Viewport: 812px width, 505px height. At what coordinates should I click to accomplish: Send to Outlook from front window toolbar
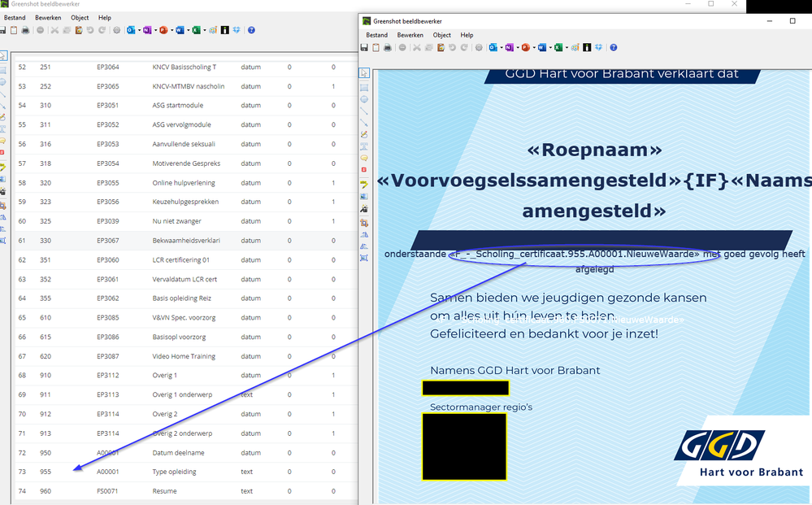click(x=493, y=48)
